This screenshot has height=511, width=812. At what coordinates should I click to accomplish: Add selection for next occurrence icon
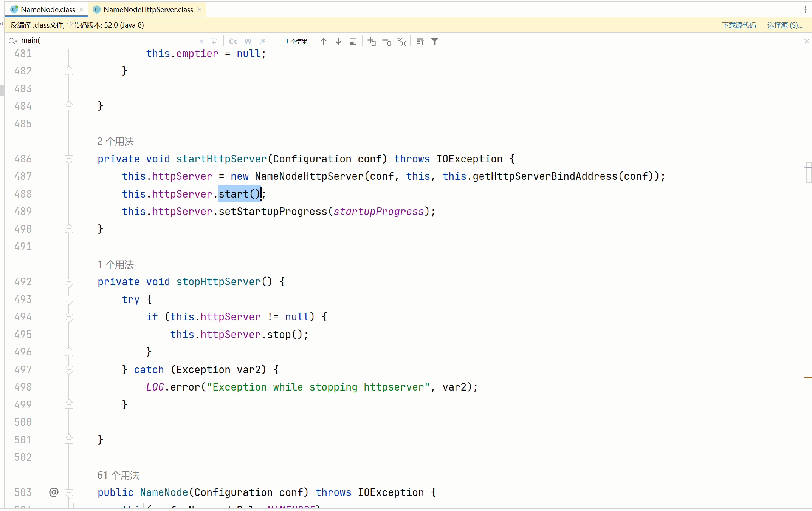point(372,41)
